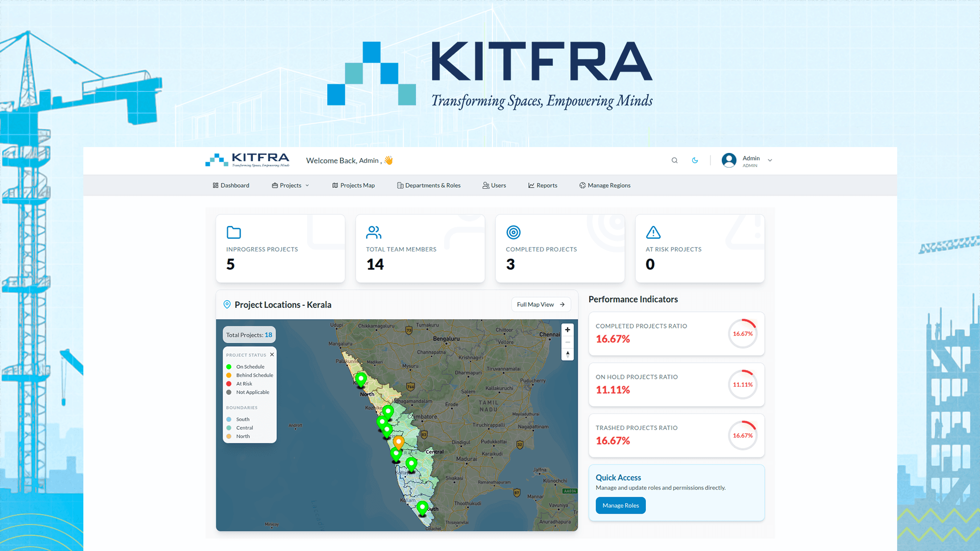Go to Dashboard tab
The image size is (980, 551).
[x=231, y=186]
